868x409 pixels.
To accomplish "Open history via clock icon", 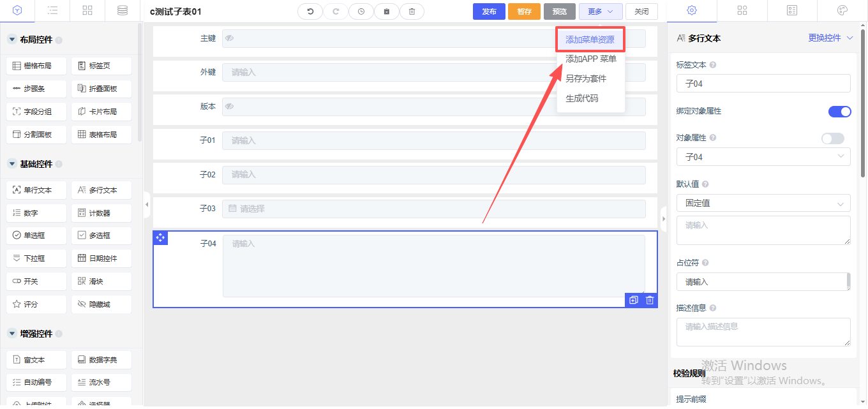I will [x=361, y=11].
